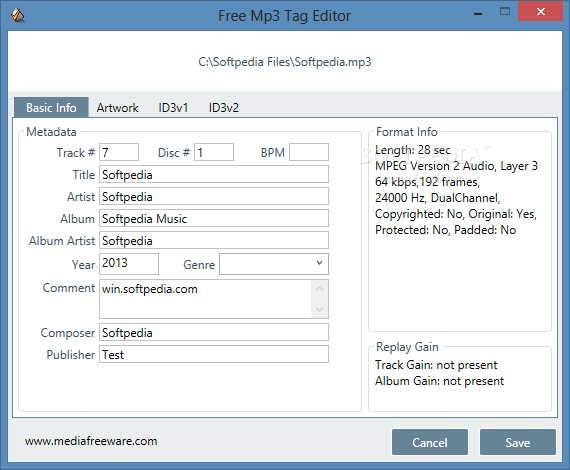This screenshot has height=470, width=570.
Task: Switch to the Basic Info tab
Action: 51,107
